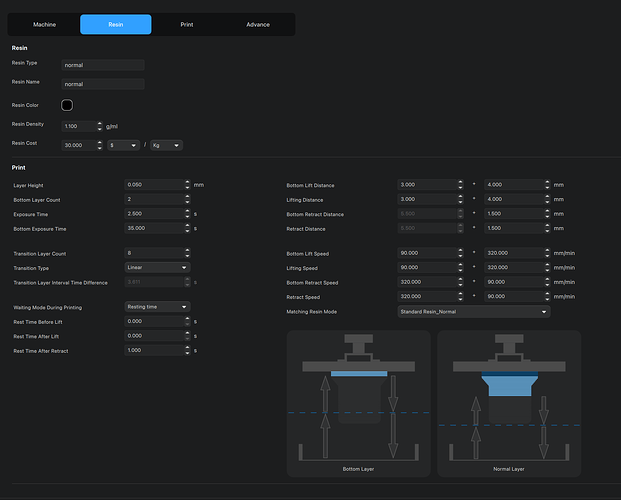Click Lifting Distance first value field
The image size is (621, 500).
click(427, 199)
